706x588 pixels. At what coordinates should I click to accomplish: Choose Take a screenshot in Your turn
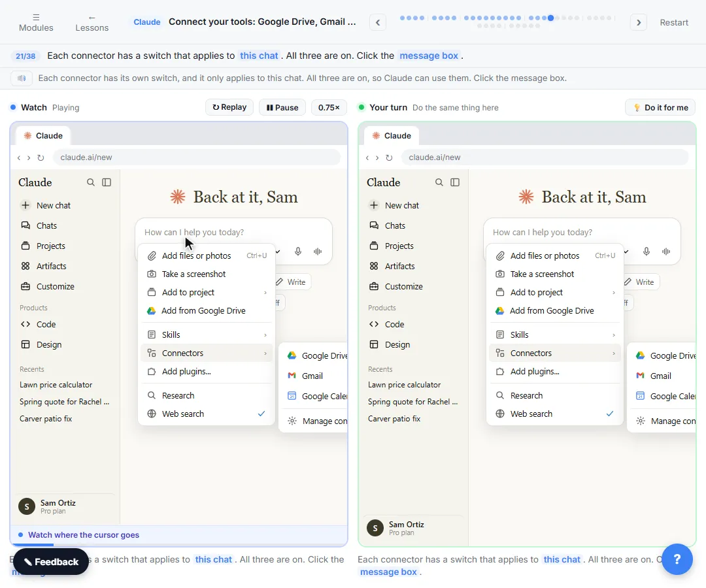point(555,274)
